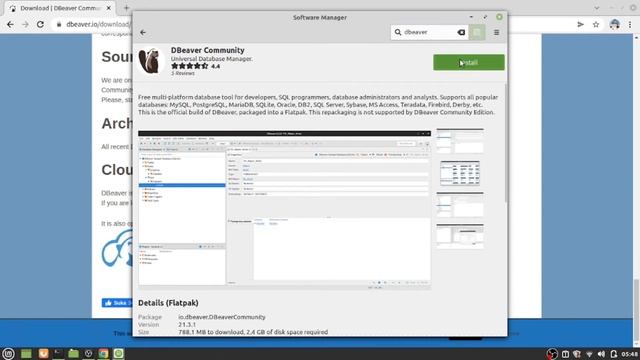Screen dimensions: 640x360
Task: Select the second screenshot thumbnail
Action: tap(460, 173)
